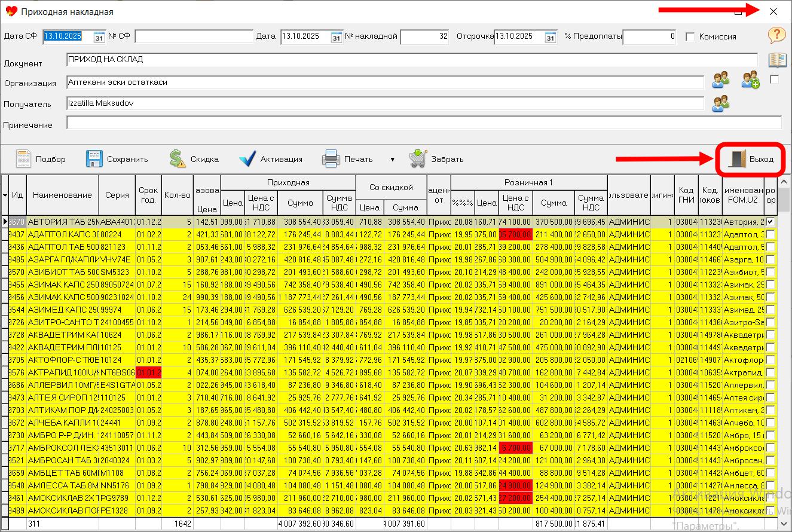Toggle checkbox beside add-organization icon
This screenshot has height=532, width=792.
pyautogui.click(x=775, y=80)
